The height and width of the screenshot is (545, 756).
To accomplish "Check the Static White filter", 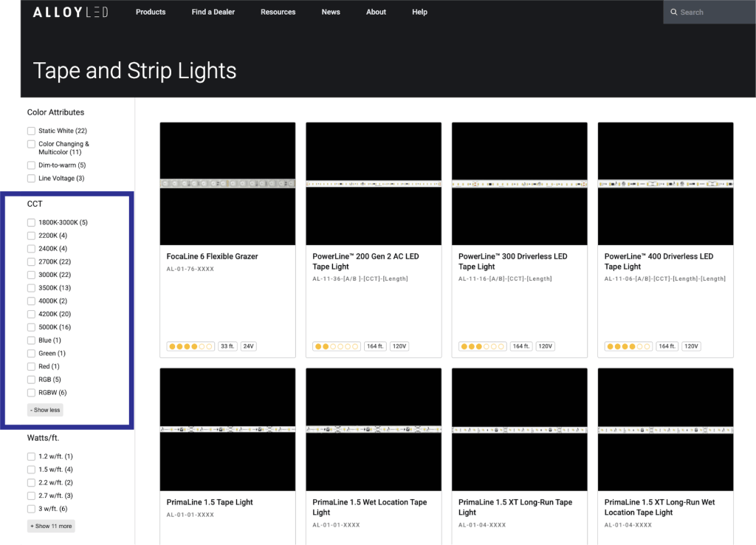I will pyautogui.click(x=32, y=131).
